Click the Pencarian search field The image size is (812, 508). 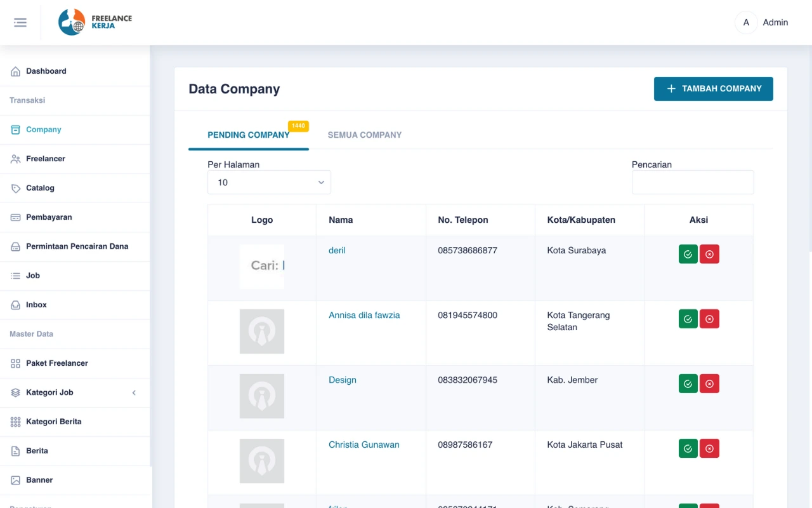[x=692, y=182]
